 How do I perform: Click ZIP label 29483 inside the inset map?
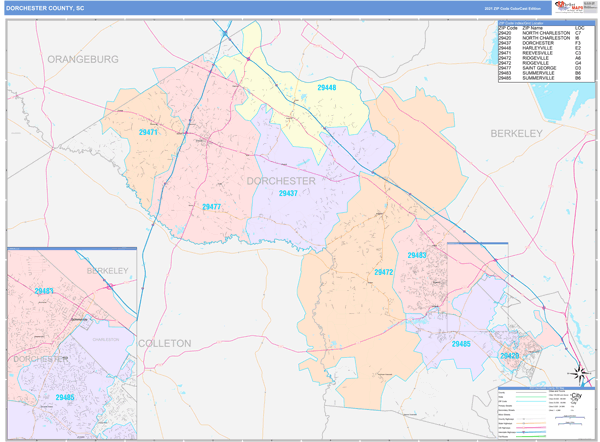44,291
